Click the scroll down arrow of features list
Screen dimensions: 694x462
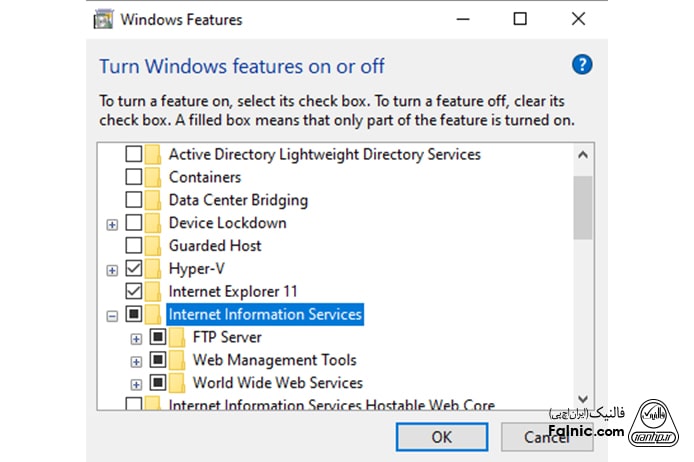[583, 399]
